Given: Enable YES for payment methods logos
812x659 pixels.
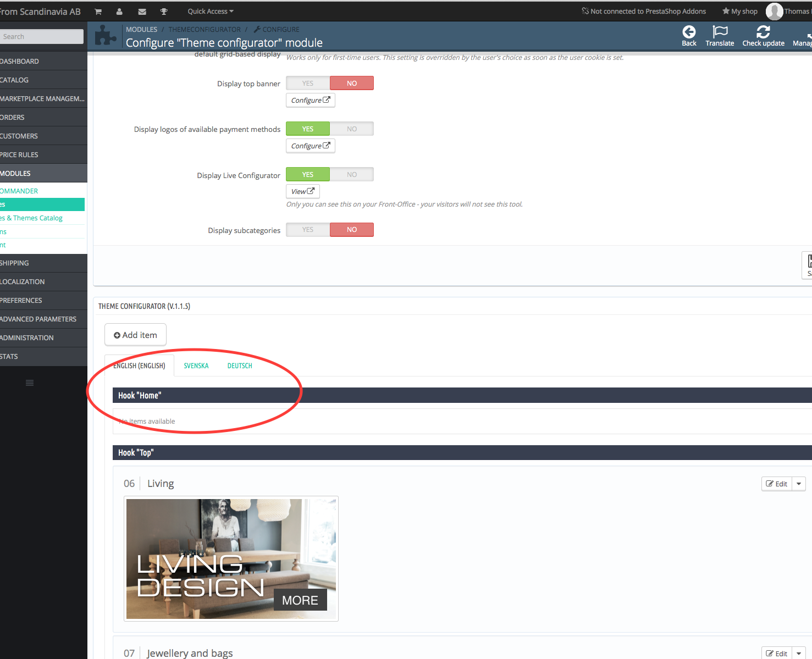Looking at the screenshot, I should coord(308,129).
